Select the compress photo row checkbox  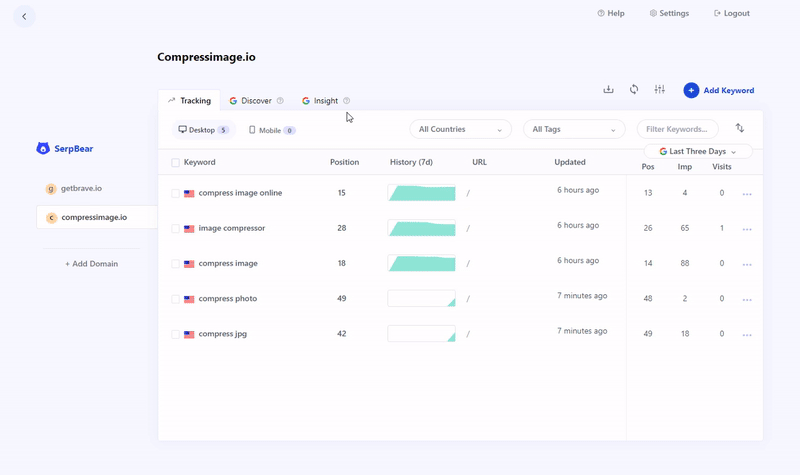pyautogui.click(x=176, y=299)
